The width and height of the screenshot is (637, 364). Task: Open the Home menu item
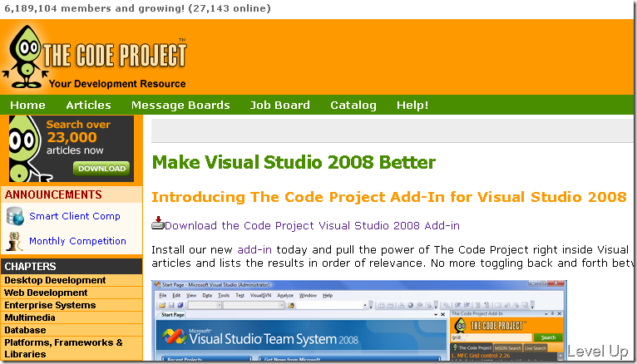tap(27, 105)
